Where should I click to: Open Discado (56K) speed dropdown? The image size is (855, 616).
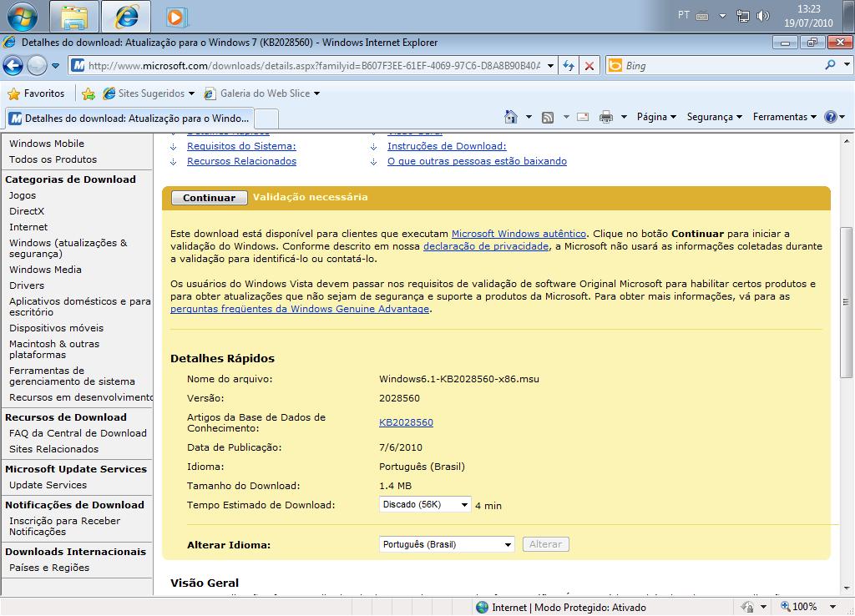pos(425,505)
